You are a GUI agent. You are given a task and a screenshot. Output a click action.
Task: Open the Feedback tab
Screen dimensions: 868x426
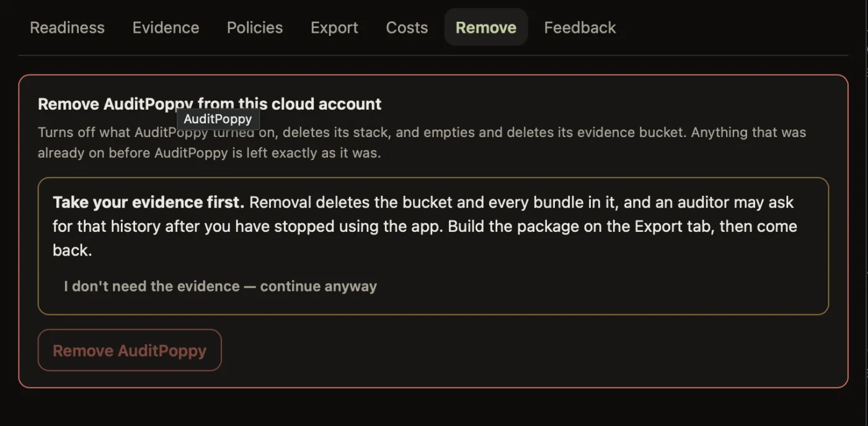coord(580,27)
